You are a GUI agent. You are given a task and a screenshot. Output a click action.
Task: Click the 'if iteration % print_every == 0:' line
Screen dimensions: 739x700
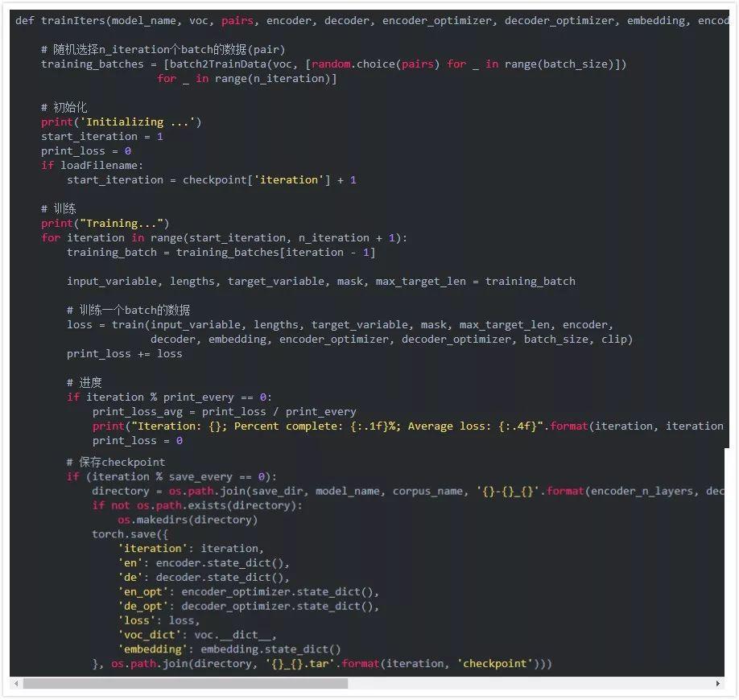tap(169, 397)
